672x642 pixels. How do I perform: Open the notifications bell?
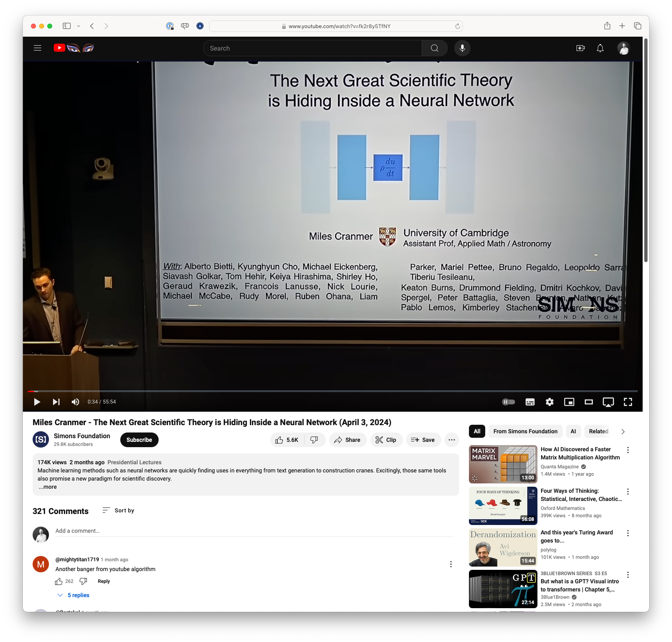click(x=600, y=48)
